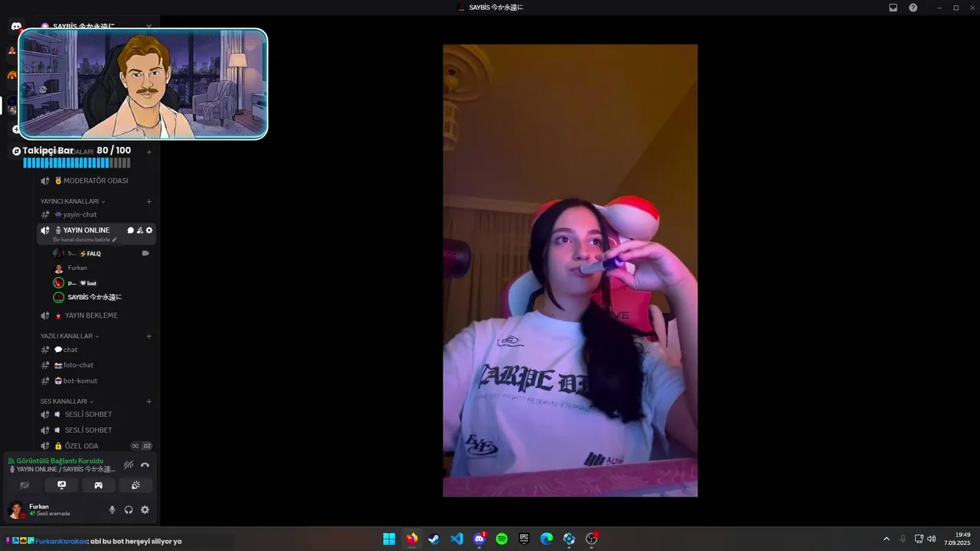Screen dimensions: 980x551
Task: Open chat for YAYIN ONLINE channel
Action: pyautogui.click(x=130, y=230)
